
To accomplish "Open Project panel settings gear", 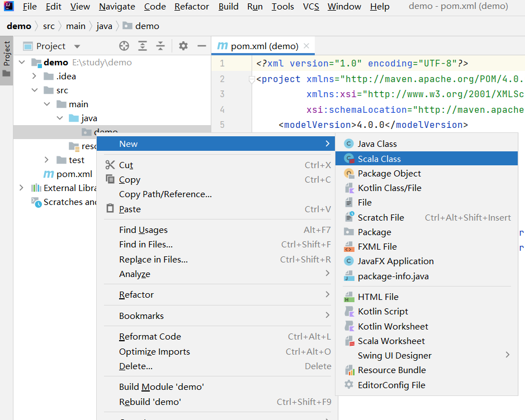I will 183,46.
